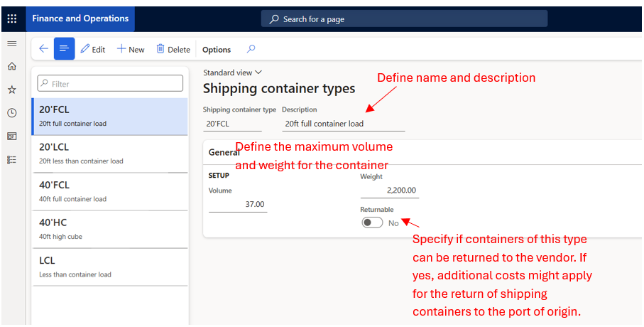This screenshot has width=644, height=327.
Task: Create a New container type
Action: click(131, 49)
